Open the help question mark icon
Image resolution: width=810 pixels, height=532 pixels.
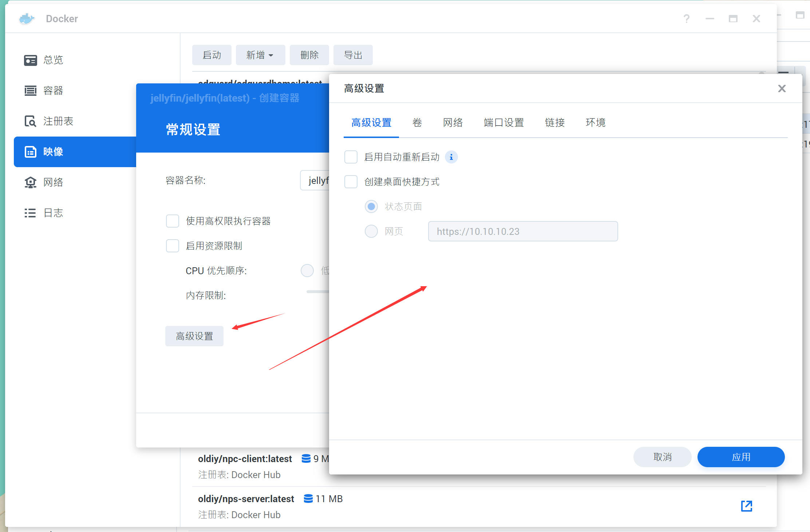point(686,19)
